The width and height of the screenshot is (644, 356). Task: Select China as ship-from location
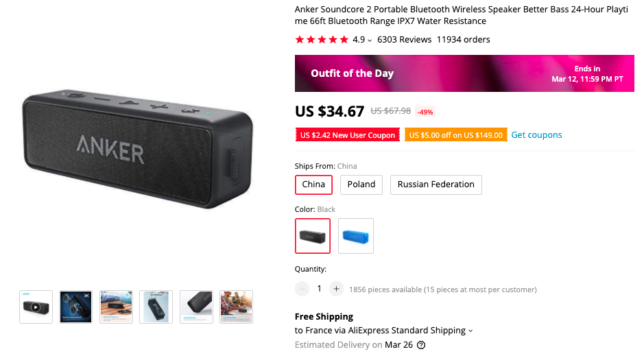313,185
